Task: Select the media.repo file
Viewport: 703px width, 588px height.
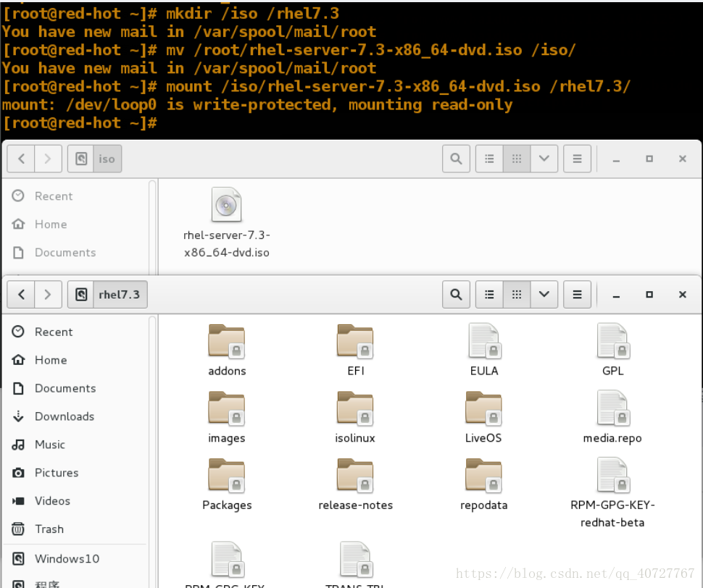Action: 612,417
